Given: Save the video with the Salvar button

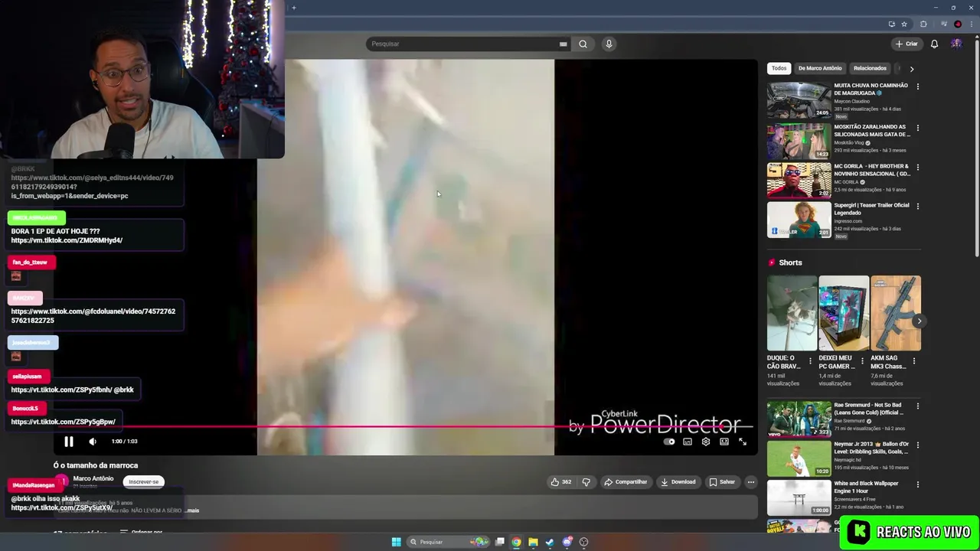Looking at the screenshot, I should click(x=722, y=482).
